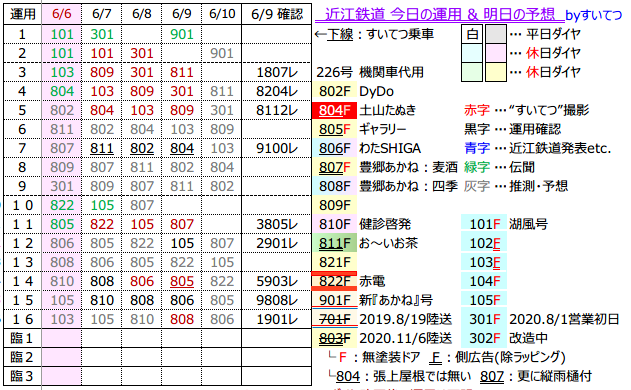
Task: Click the 3805レ confirmation cell
Action: [x=276, y=224]
